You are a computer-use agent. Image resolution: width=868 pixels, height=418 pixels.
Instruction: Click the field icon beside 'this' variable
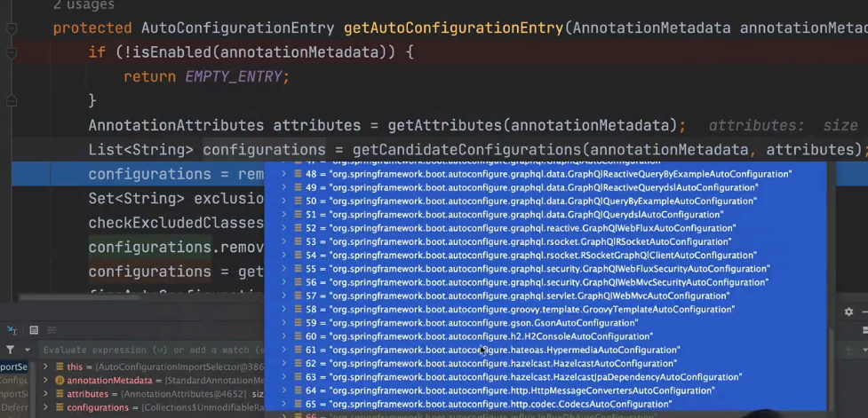[60, 367]
